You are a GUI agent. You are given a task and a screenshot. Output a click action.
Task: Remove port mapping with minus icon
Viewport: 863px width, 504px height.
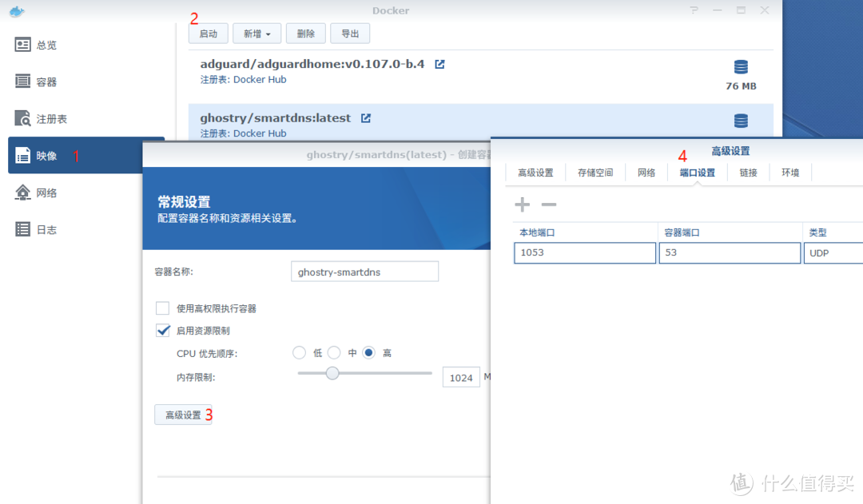coord(549,204)
